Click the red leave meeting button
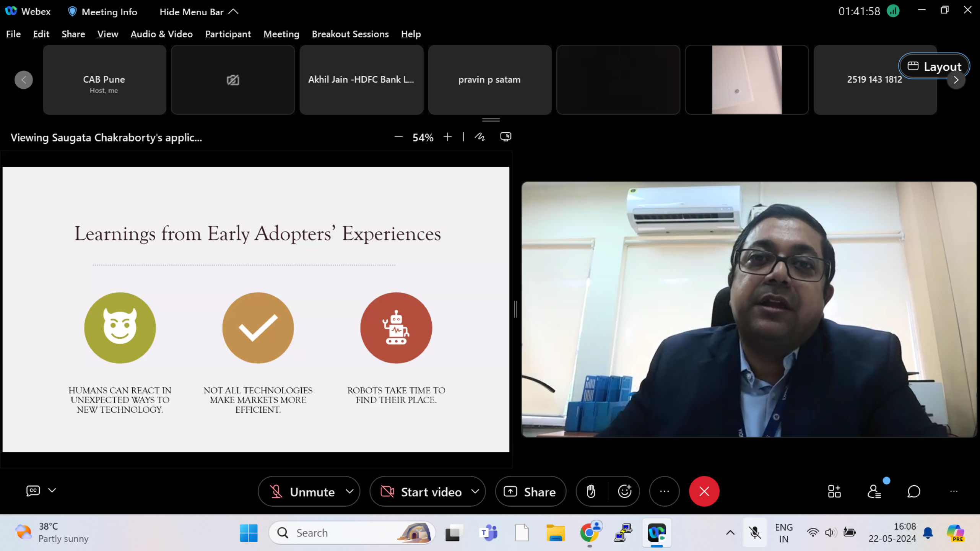The width and height of the screenshot is (980, 551). point(704,491)
